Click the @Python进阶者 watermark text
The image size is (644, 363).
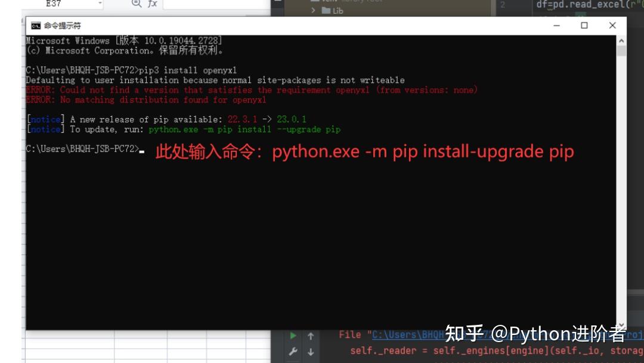pos(537,334)
